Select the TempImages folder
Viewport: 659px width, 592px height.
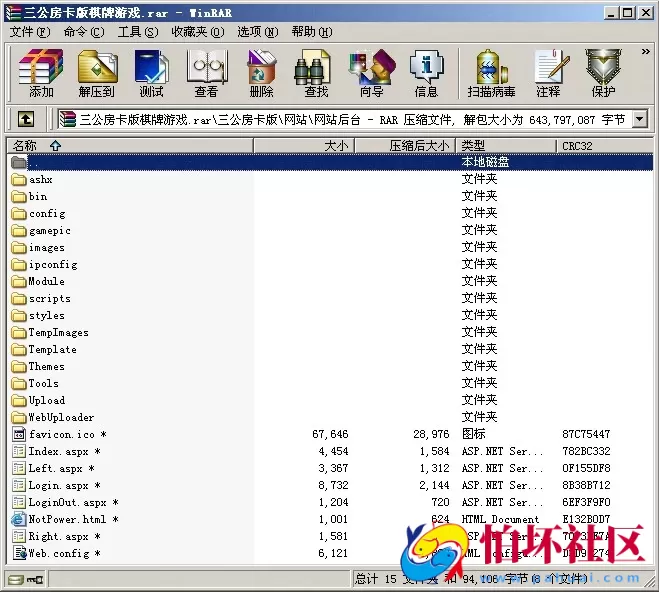point(50,332)
